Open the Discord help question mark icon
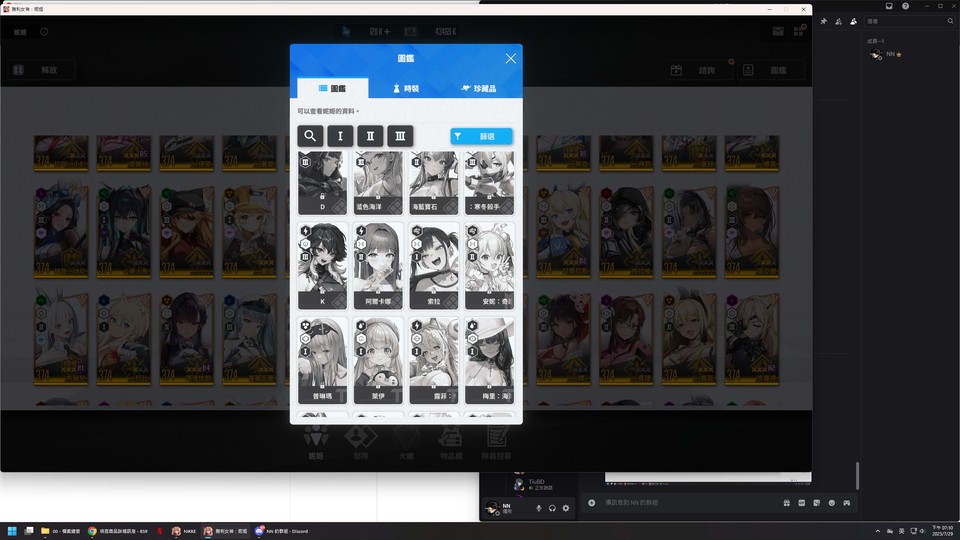 906,6
